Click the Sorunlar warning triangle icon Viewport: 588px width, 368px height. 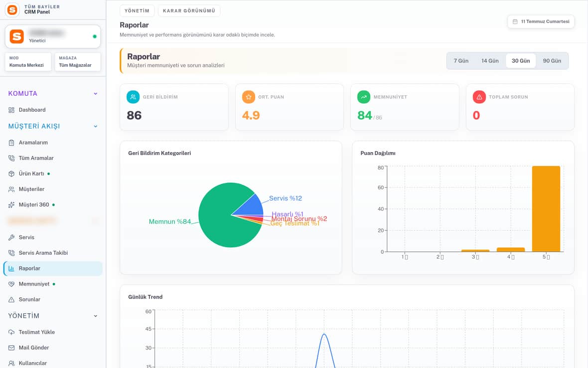click(11, 300)
